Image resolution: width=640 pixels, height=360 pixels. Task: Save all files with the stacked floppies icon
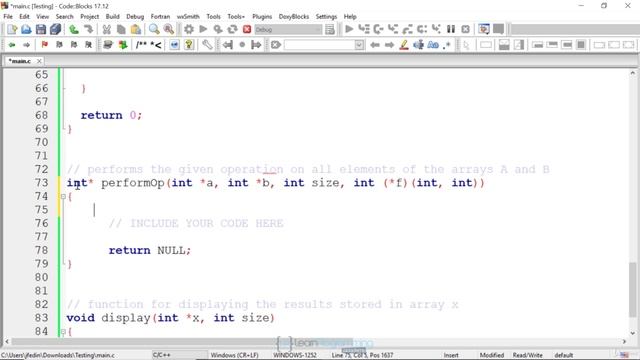pos(56,29)
